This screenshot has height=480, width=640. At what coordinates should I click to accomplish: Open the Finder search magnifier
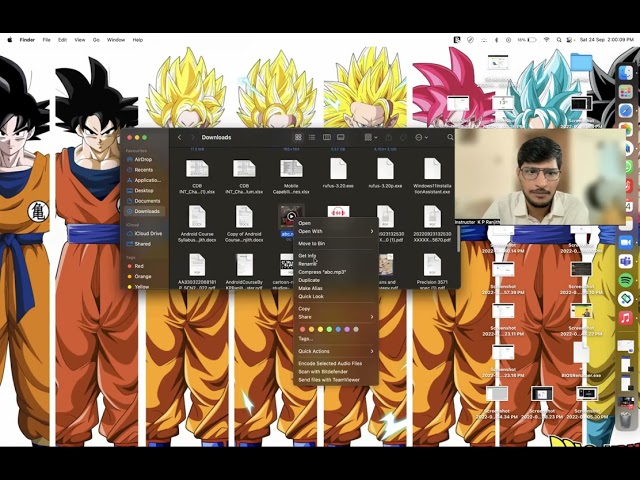450,137
